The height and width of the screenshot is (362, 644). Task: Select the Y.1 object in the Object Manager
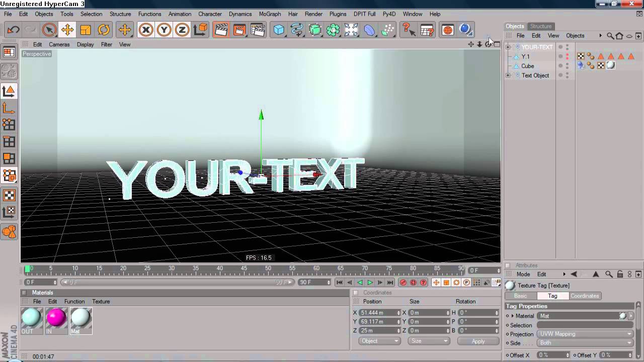tap(525, 57)
